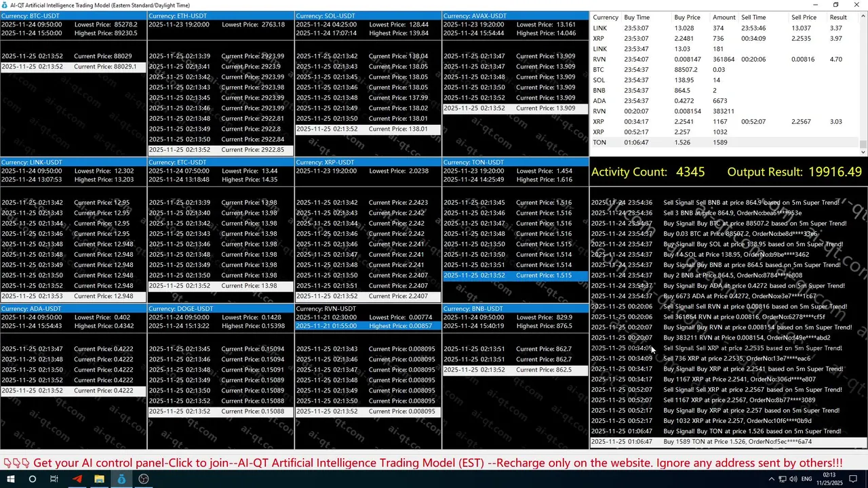Viewport: 868px width, 488px height.
Task: Select BTC current price row 88029.1
Action: pos(73,67)
